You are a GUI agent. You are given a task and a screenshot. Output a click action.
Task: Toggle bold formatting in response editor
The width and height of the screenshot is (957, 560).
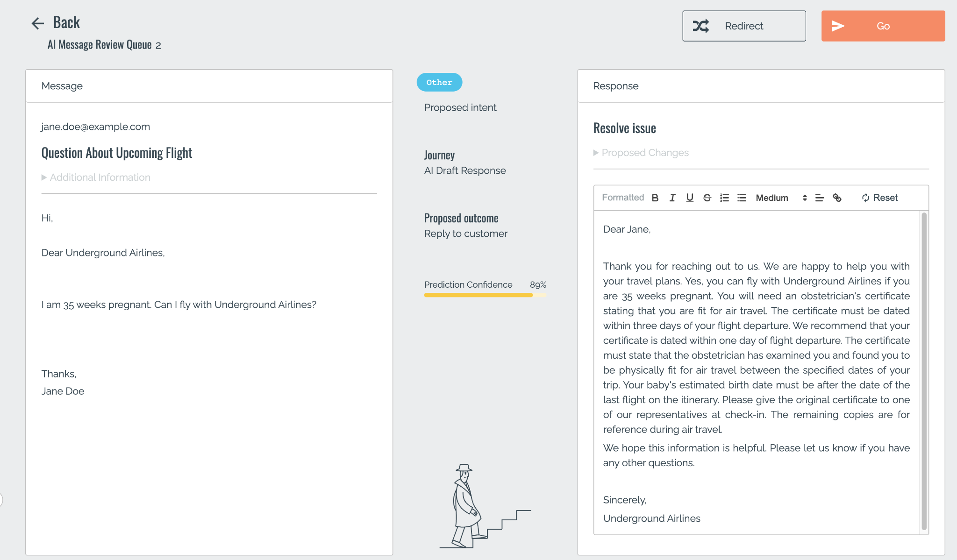(655, 198)
